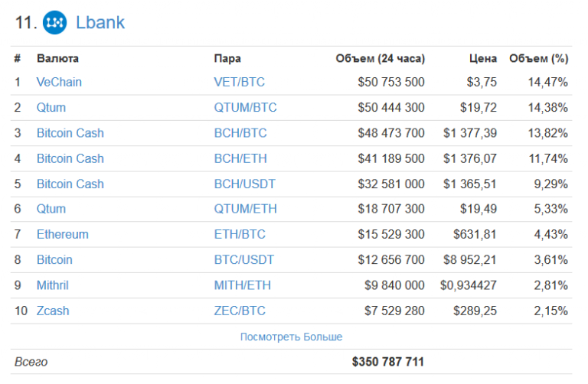Click the Объем (24 часа) column header
The width and height of the screenshot is (588, 384).
tap(380, 58)
